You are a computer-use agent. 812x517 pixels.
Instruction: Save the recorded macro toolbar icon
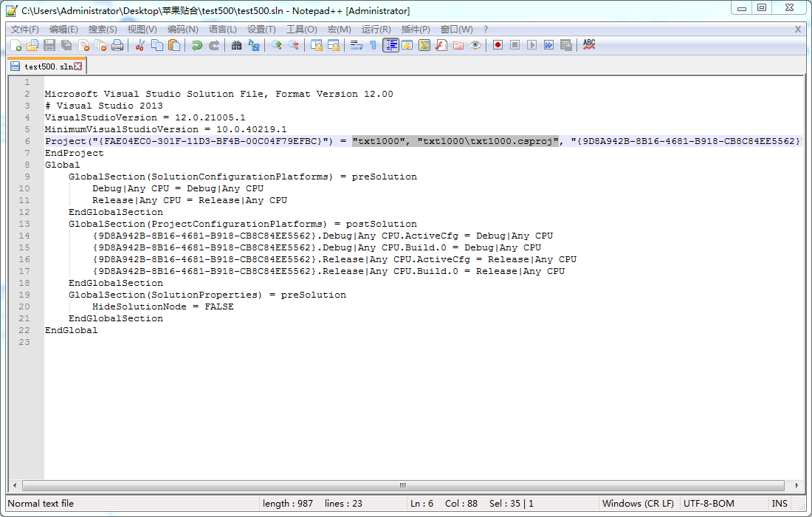pyautogui.click(x=566, y=45)
